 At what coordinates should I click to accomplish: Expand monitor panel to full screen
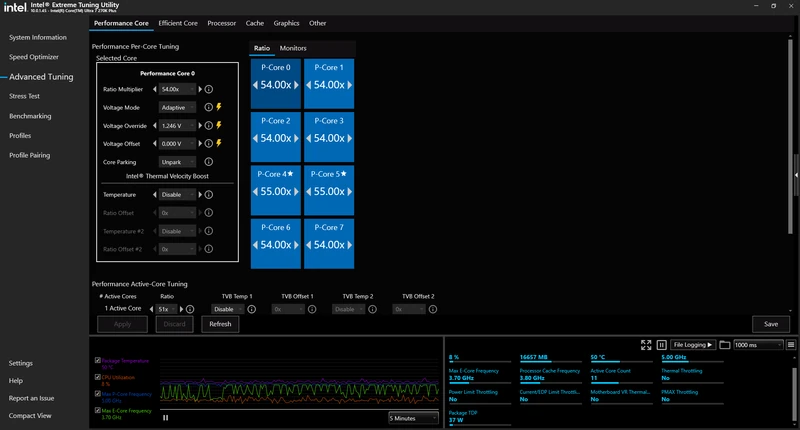coord(646,345)
